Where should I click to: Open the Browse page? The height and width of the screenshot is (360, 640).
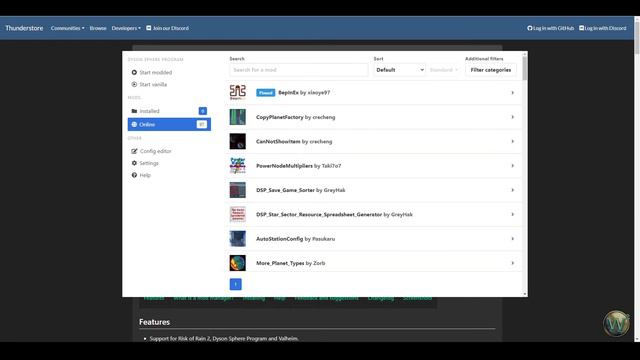pyautogui.click(x=98, y=28)
